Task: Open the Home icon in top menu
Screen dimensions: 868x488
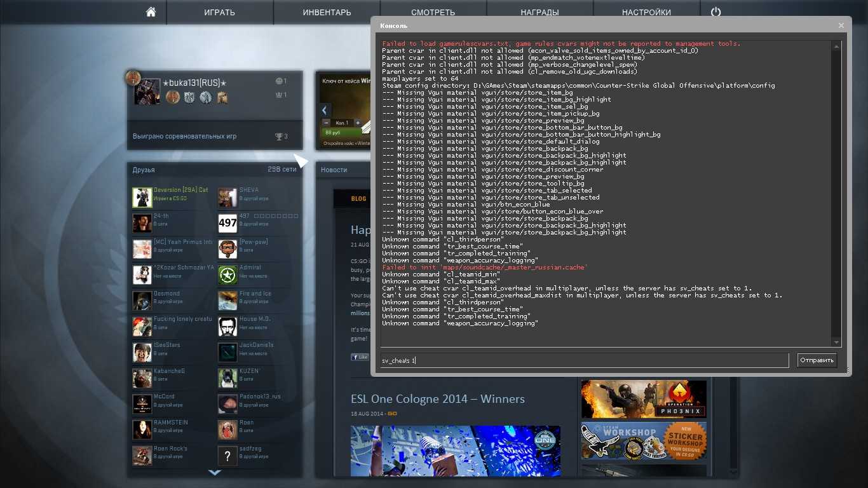Action: pos(151,12)
